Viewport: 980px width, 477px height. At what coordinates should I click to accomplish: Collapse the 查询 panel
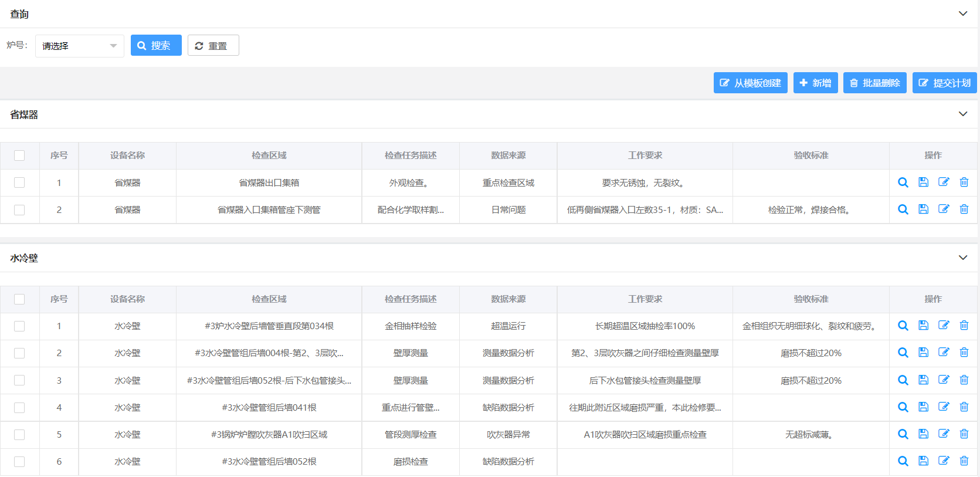pos(963,13)
